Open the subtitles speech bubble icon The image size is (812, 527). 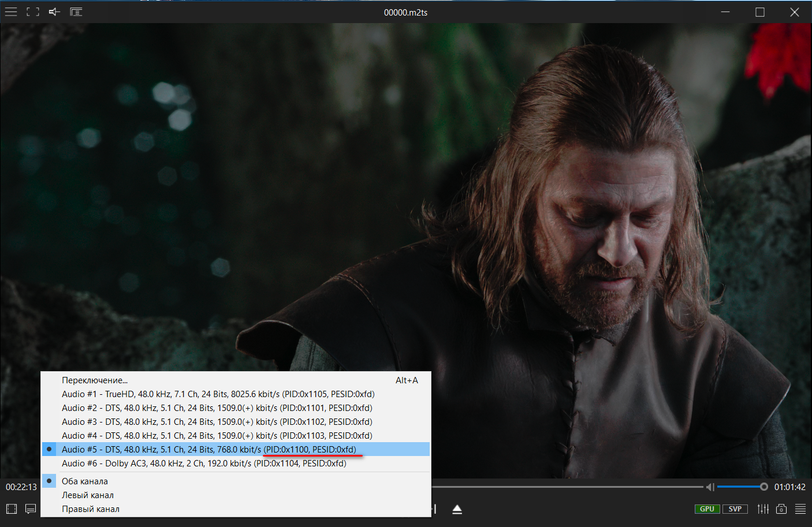[x=31, y=509]
